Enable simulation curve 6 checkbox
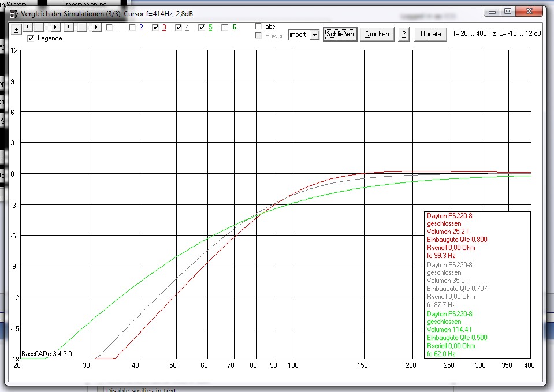The height and width of the screenshot is (392, 554). coord(225,27)
